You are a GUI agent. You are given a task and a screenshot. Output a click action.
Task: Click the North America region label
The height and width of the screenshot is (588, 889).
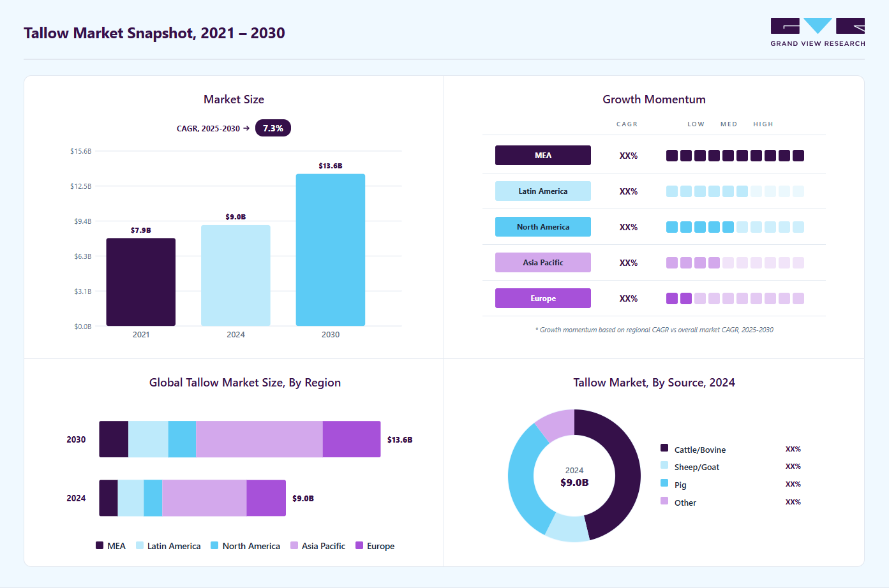[x=543, y=227]
